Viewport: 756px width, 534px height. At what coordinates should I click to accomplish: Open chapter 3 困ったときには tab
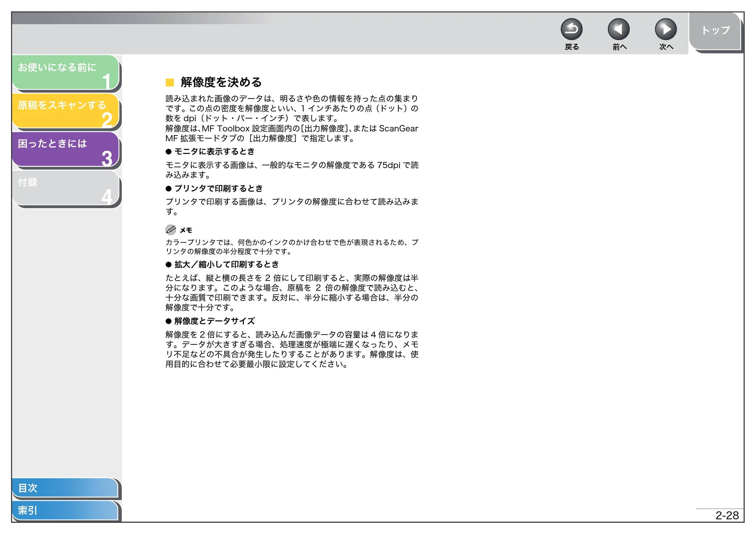click(x=66, y=150)
